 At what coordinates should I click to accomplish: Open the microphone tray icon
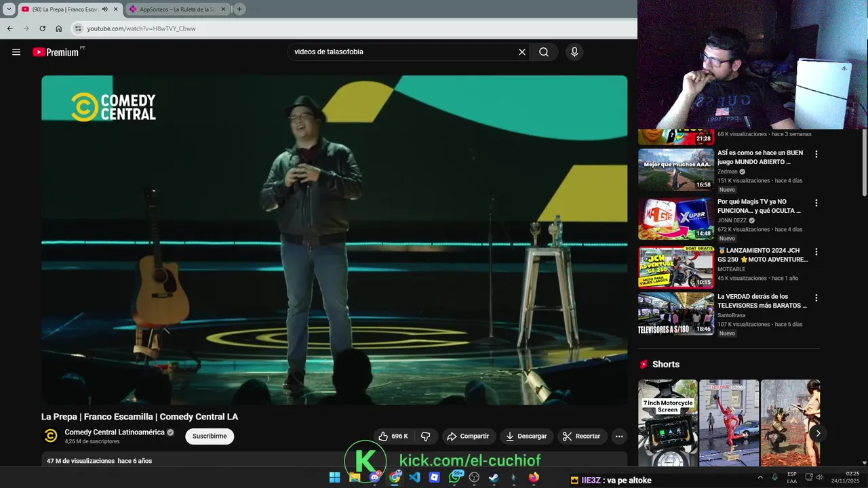[774, 478]
